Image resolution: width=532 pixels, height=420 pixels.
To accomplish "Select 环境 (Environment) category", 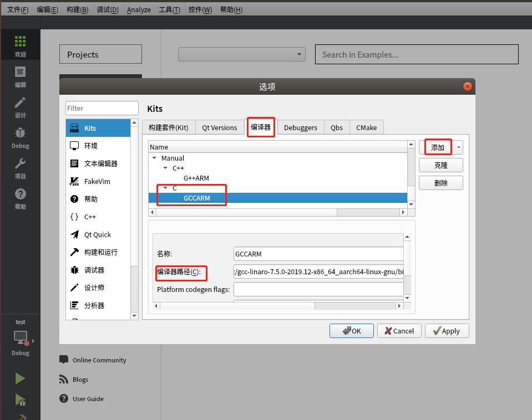I will coord(98,146).
